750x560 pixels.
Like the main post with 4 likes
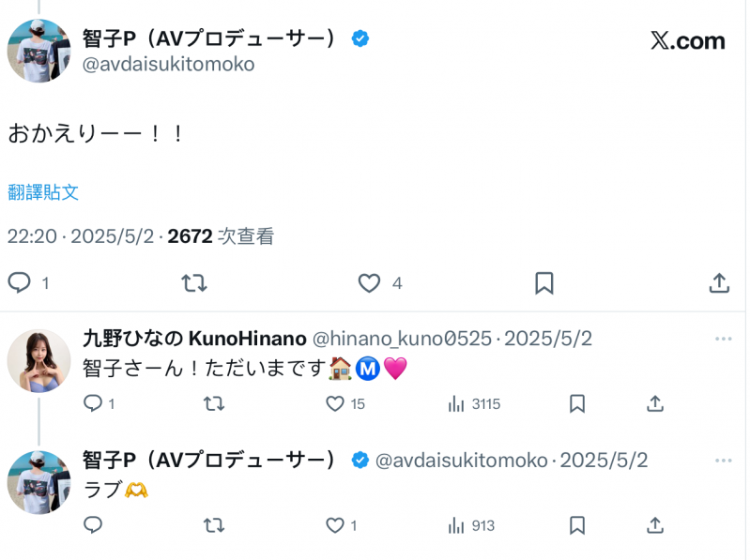click(370, 282)
